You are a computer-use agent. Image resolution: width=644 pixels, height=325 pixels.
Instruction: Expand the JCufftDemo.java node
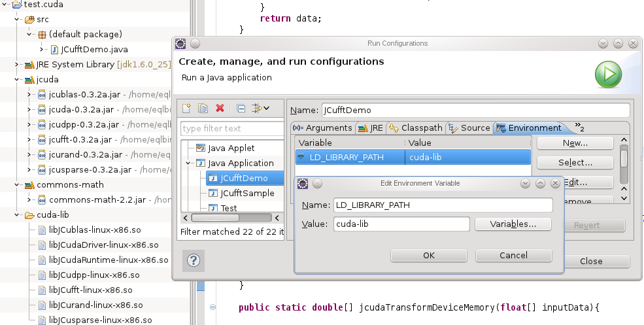tap(41, 49)
